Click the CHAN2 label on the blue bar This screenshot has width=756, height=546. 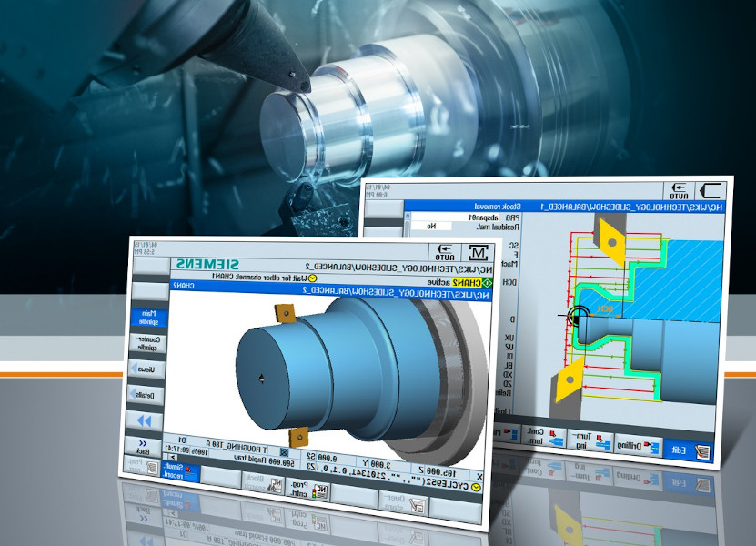pos(184,286)
